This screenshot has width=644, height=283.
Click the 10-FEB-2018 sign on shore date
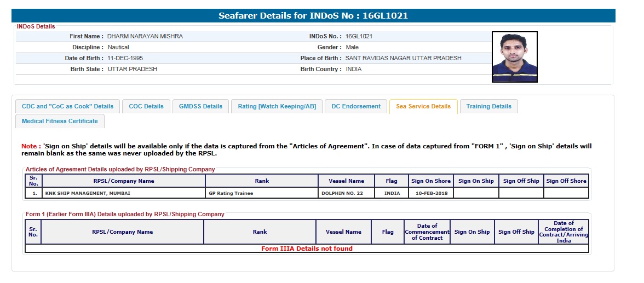point(431,193)
